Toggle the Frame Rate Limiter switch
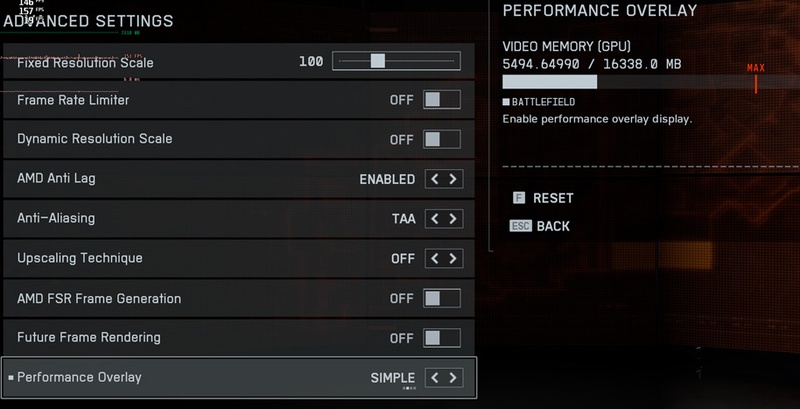 click(442, 100)
